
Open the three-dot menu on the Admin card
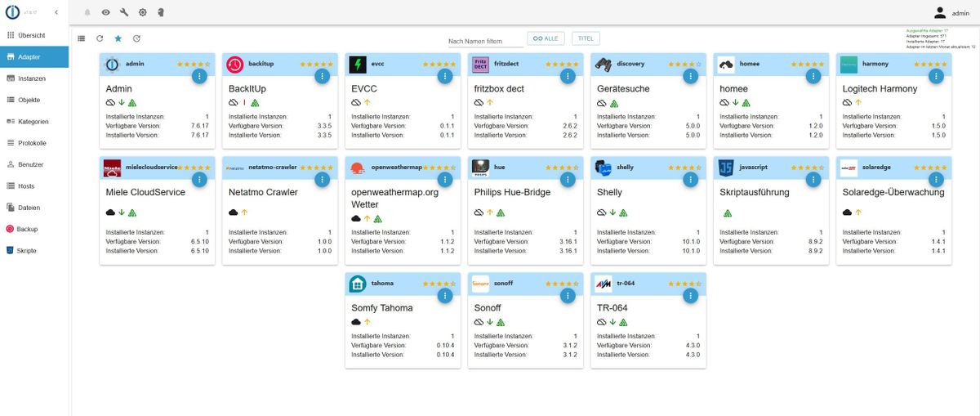[199, 76]
